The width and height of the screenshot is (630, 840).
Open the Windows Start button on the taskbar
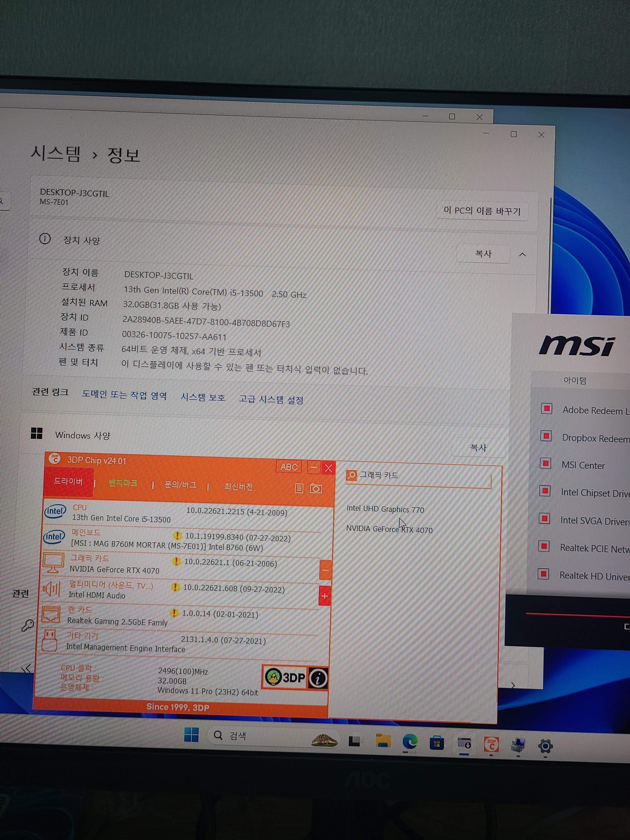click(191, 734)
